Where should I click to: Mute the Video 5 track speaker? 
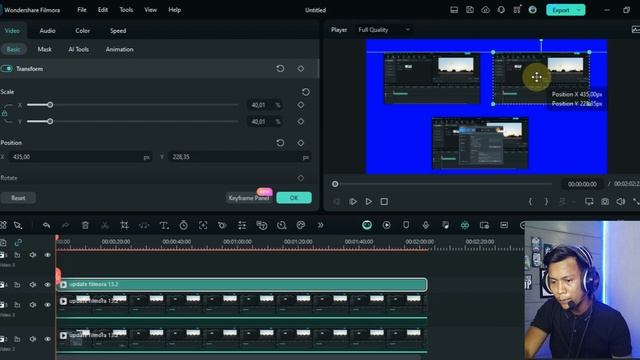tap(33, 255)
